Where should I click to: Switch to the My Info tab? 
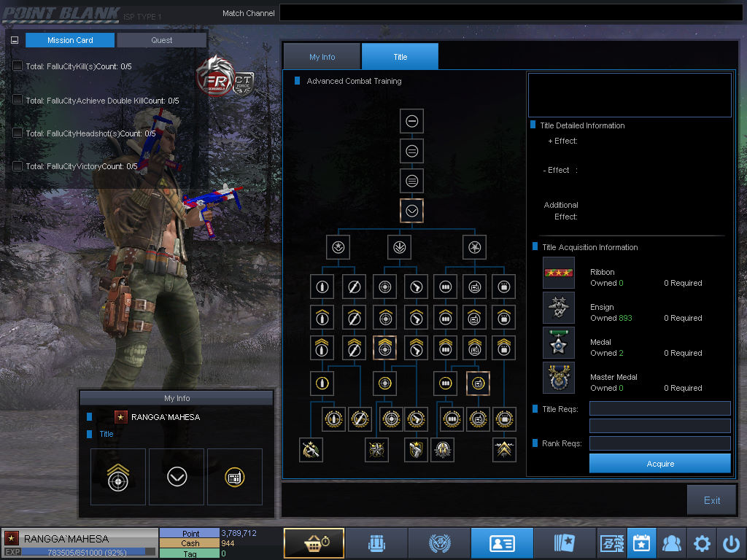pyautogui.click(x=322, y=57)
